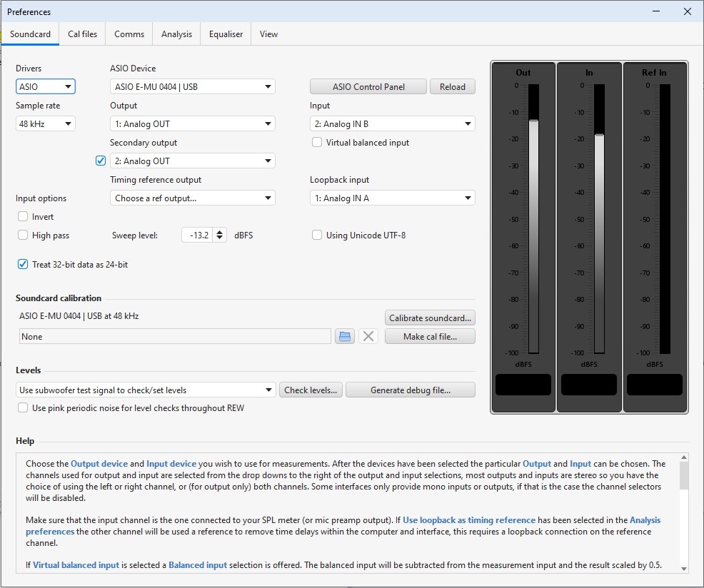Click the Out level meter bar
The height and width of the screenshot is (588, 704).
tap(533, 218)
